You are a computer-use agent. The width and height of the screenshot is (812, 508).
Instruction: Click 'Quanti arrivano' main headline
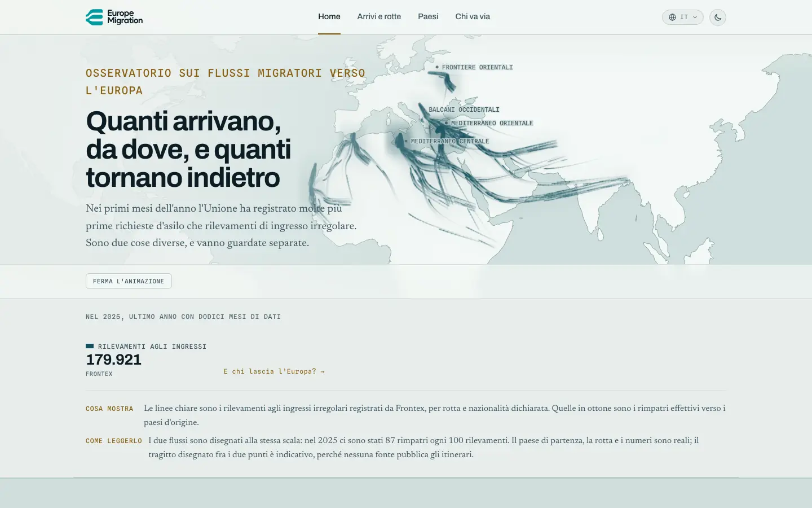click(188, 150)
